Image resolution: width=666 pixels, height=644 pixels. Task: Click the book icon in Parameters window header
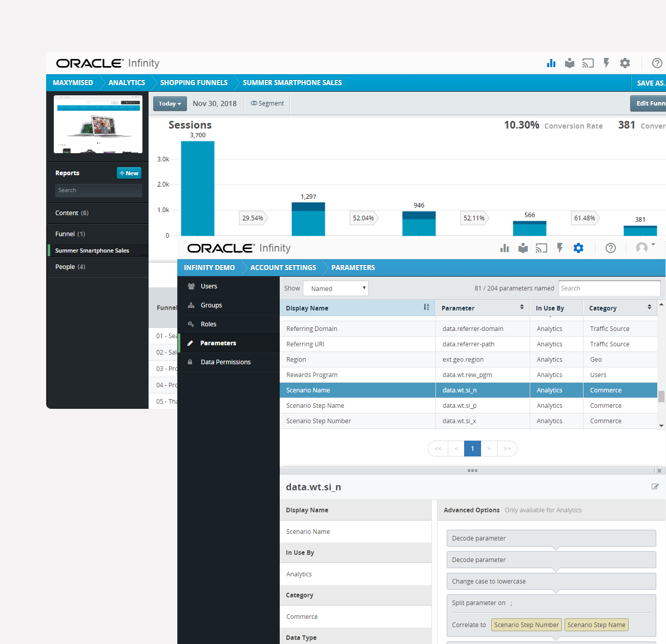(x=523, y=248)
